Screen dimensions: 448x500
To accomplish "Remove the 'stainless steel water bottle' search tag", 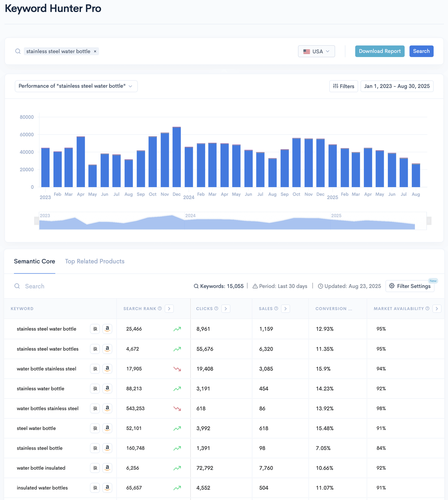I will pos(95,51).
